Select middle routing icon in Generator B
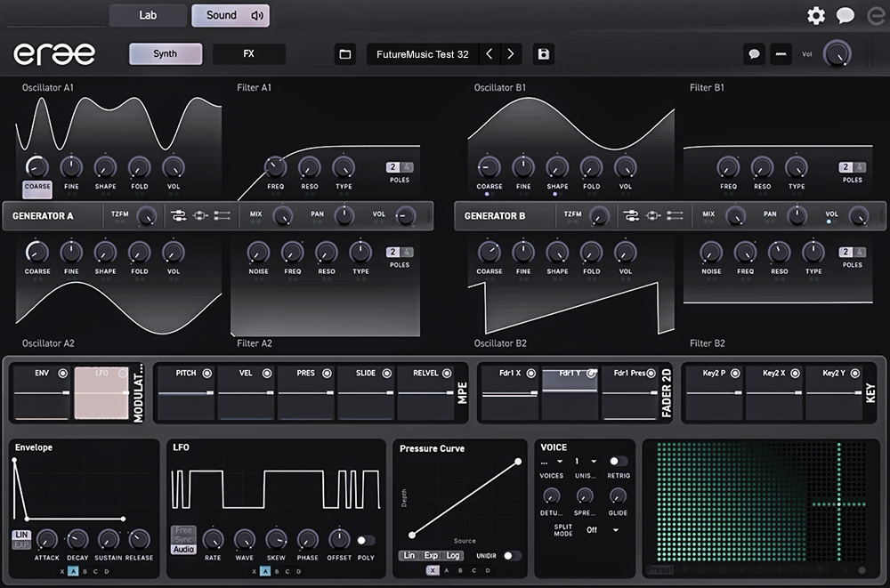The width and height of the screenshot is (890, 588). click(x=652, y=215)
